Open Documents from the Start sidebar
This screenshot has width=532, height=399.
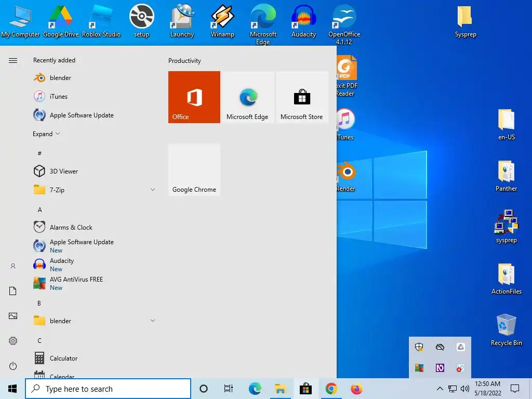(x=13, y=291)
